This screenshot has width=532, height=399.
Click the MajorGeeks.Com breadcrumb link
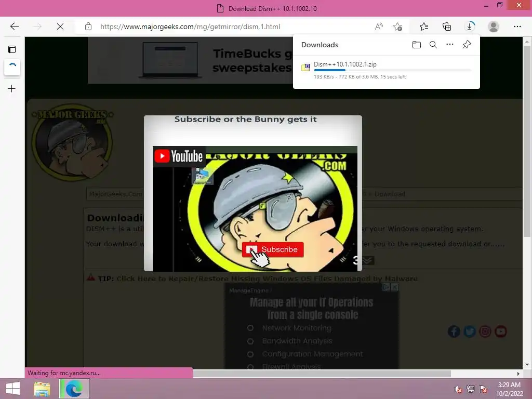115,194
